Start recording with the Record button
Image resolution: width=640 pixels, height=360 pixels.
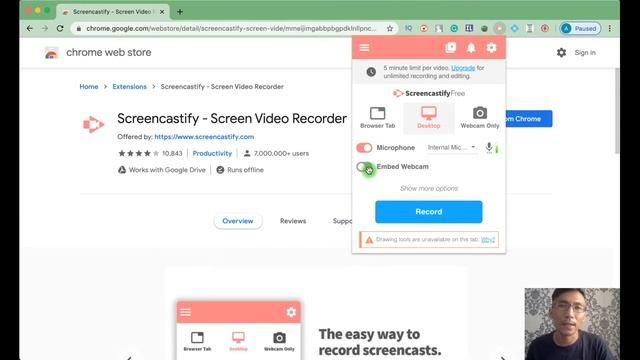pyautogui.click(x=429, y=212)
